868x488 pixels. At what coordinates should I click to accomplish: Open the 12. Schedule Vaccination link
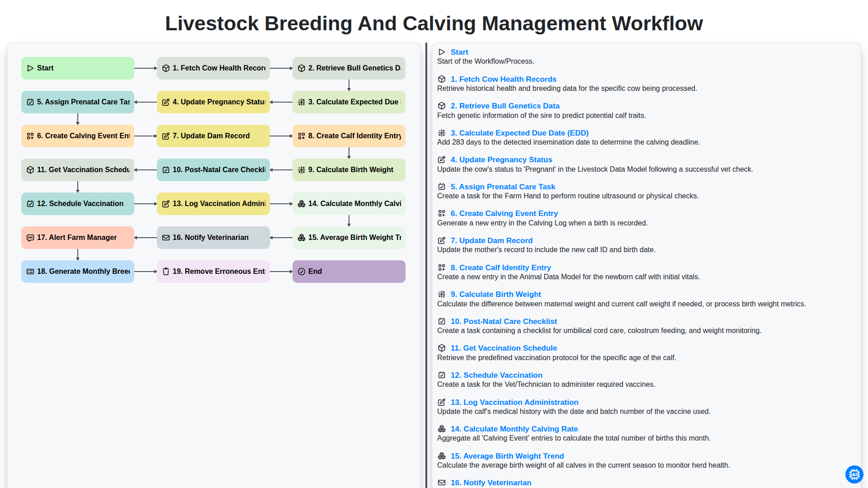tap(496, 375)
